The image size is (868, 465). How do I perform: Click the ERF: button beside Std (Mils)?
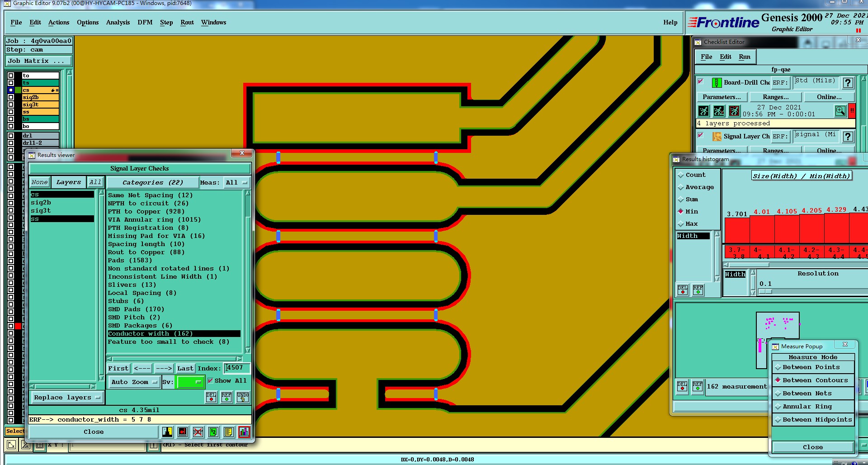[x=780, y=83]
